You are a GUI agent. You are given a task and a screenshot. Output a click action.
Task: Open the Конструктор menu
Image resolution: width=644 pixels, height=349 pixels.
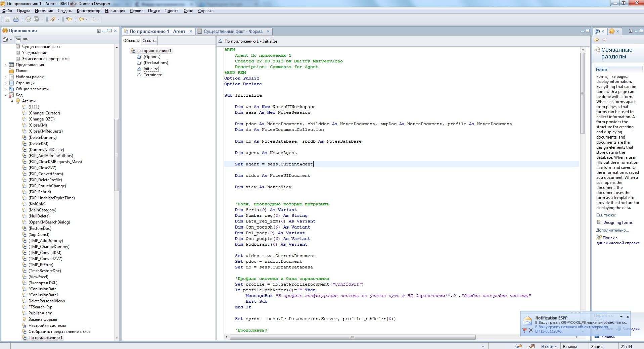point(88,11)
